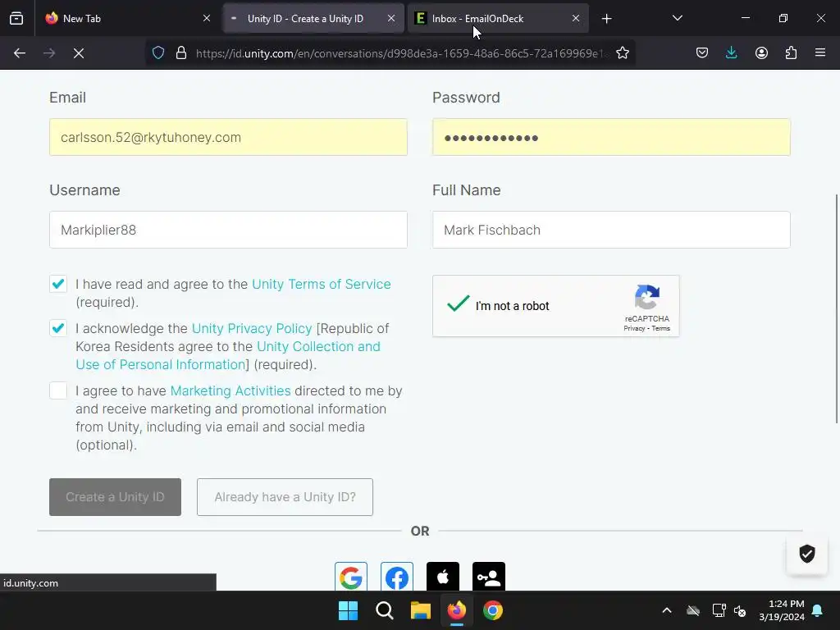
Task: Click the Username field
Action: point(228,230)
